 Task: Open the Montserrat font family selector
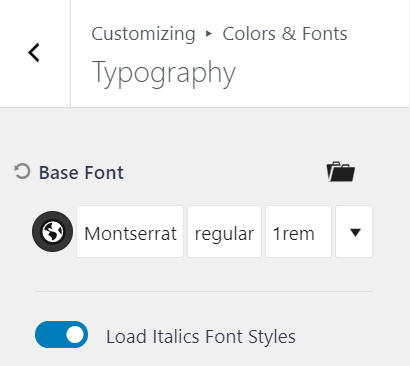(x=130, y=232)
